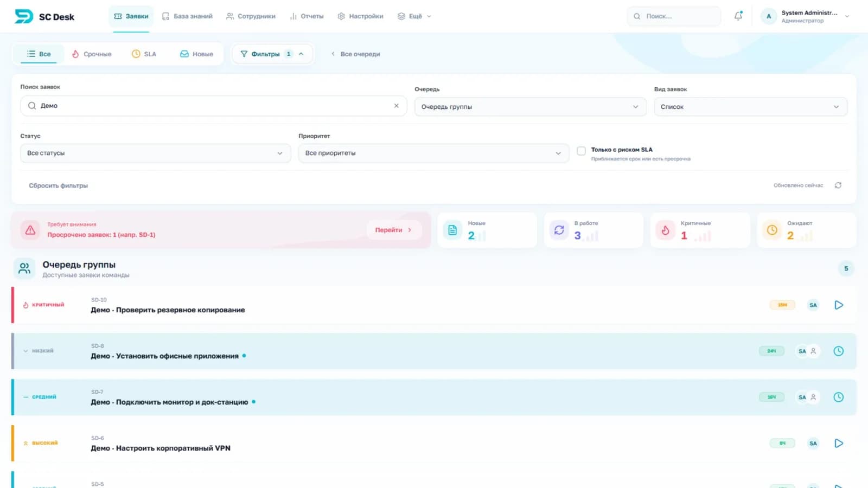868x488 pixels.
Task: Click the Критичные flame icon
Action: [x=665, y=230]
